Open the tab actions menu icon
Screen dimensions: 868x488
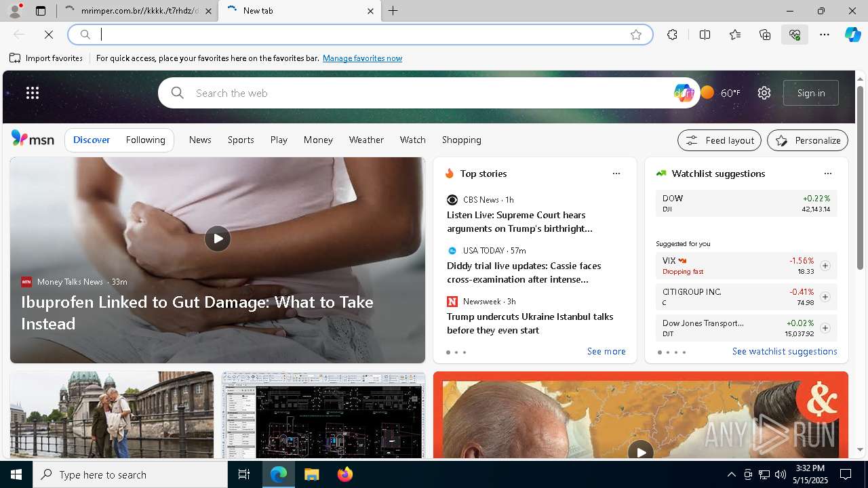41,11
